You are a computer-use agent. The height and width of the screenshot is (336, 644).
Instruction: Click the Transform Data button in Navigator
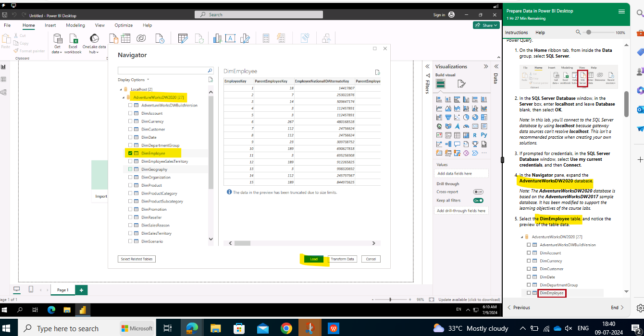[x=343, y=259]
